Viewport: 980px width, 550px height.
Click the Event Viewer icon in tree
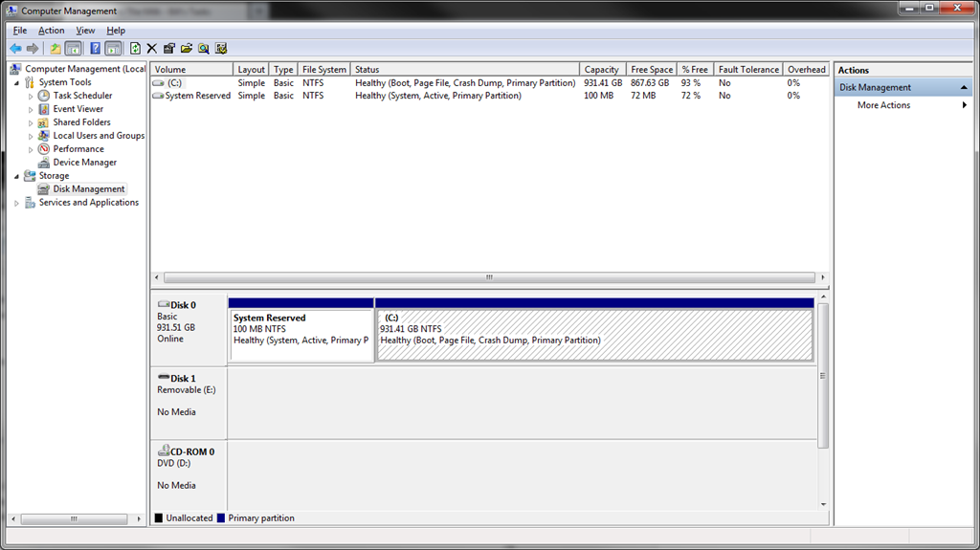(44, 109)
